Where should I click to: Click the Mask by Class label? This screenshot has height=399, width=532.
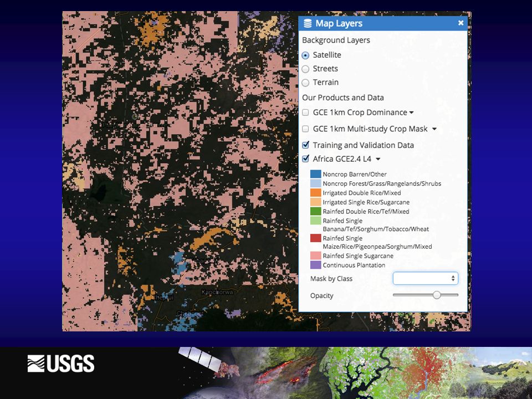tap(331, 279)
